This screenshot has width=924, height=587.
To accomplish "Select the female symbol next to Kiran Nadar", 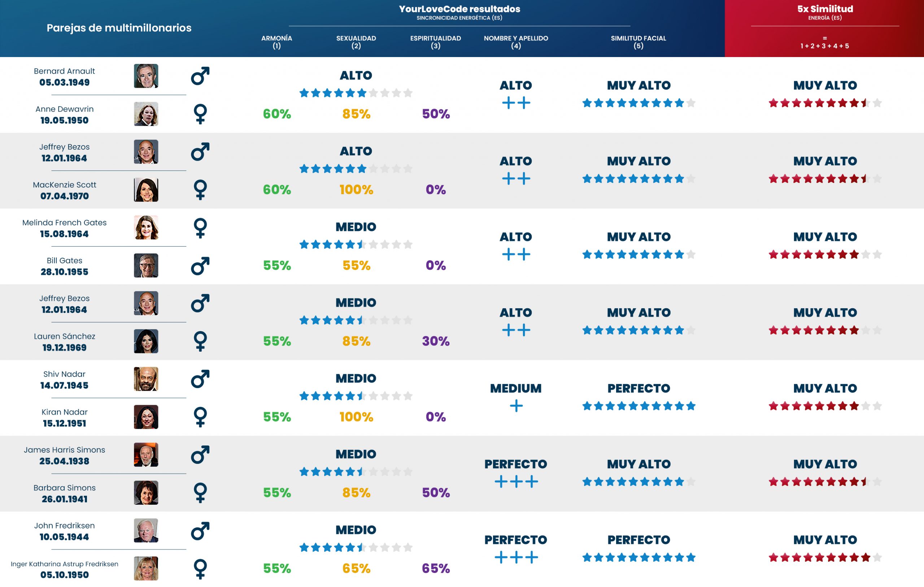I will tap(200, 417).
